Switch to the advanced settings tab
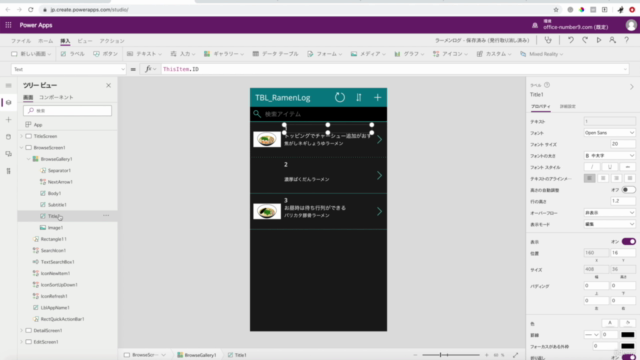Screen dimensions: 640x360 point(567,107)
